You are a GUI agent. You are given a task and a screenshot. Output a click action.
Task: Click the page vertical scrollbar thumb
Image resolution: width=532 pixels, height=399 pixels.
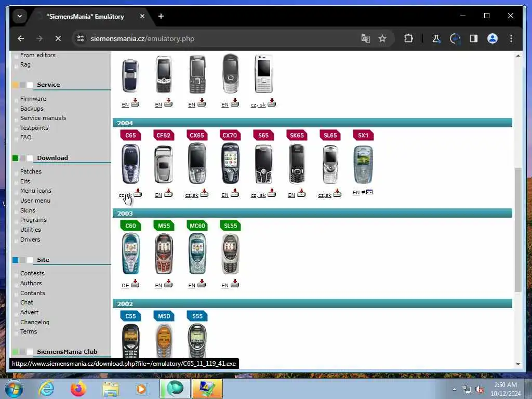tap(518, 230)
